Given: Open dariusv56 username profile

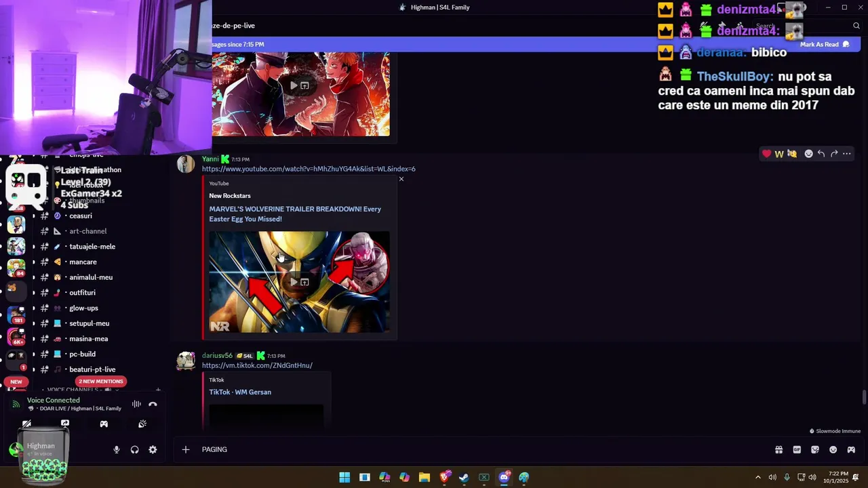Looking at the screenshot, I should pyautogui.click(x=217, y=355).
